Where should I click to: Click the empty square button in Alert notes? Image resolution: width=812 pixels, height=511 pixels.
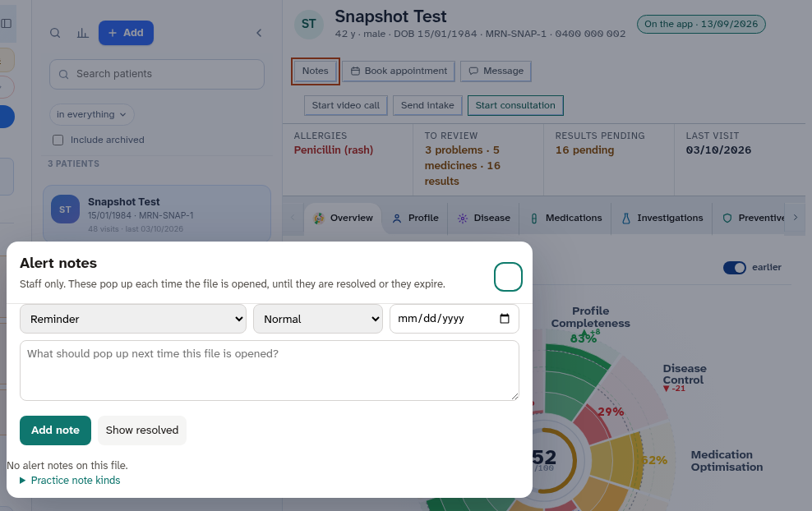[508, 277]
